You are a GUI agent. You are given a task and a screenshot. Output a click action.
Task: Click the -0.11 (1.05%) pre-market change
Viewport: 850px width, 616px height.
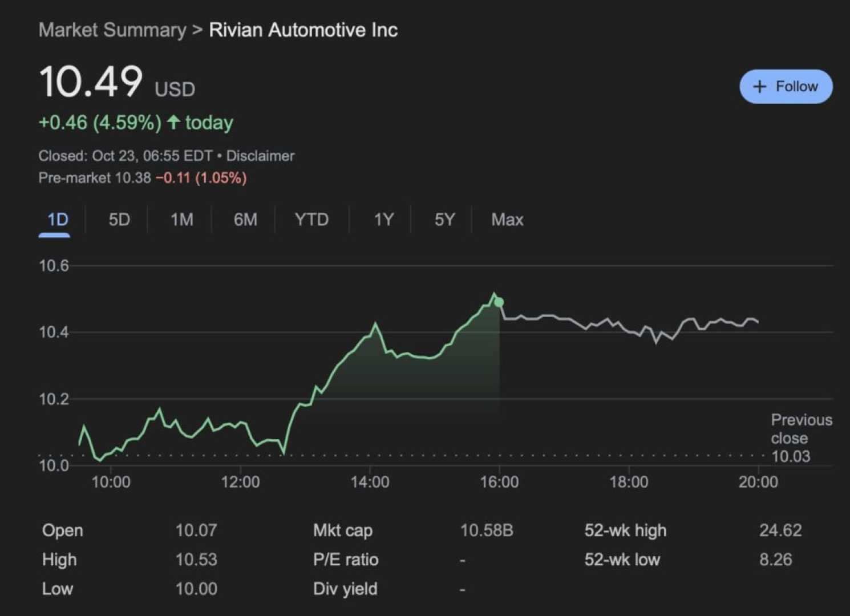[x=201, y=178]
